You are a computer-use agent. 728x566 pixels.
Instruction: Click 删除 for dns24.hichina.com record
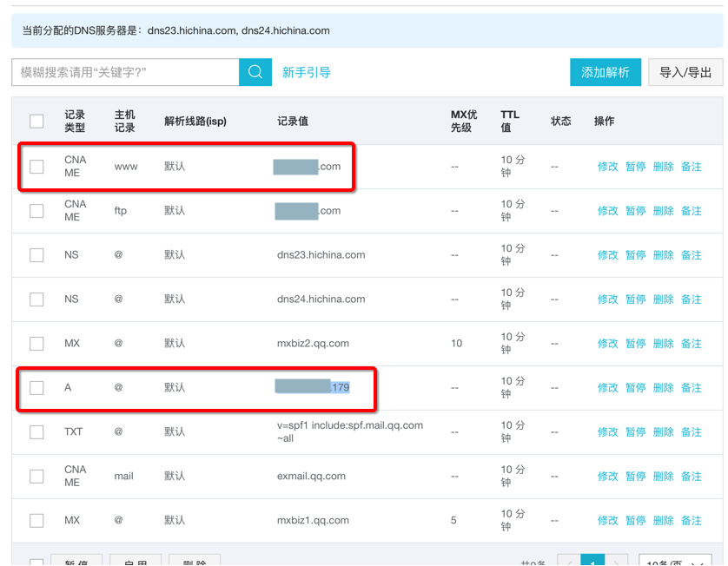click(663, 299)
